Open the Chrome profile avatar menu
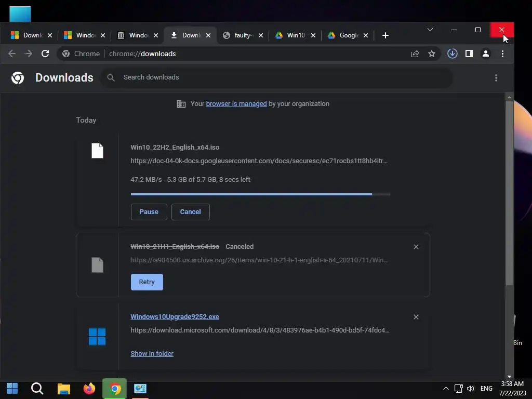 [486, 54]
